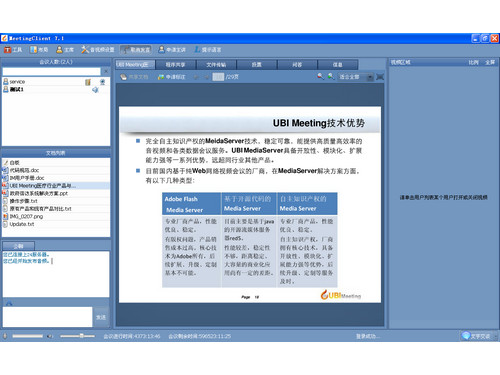Image resolution: width=500 pixels, height=375 pixels.
Task: Click the camera icon in service row
Action: pos(102,82)
